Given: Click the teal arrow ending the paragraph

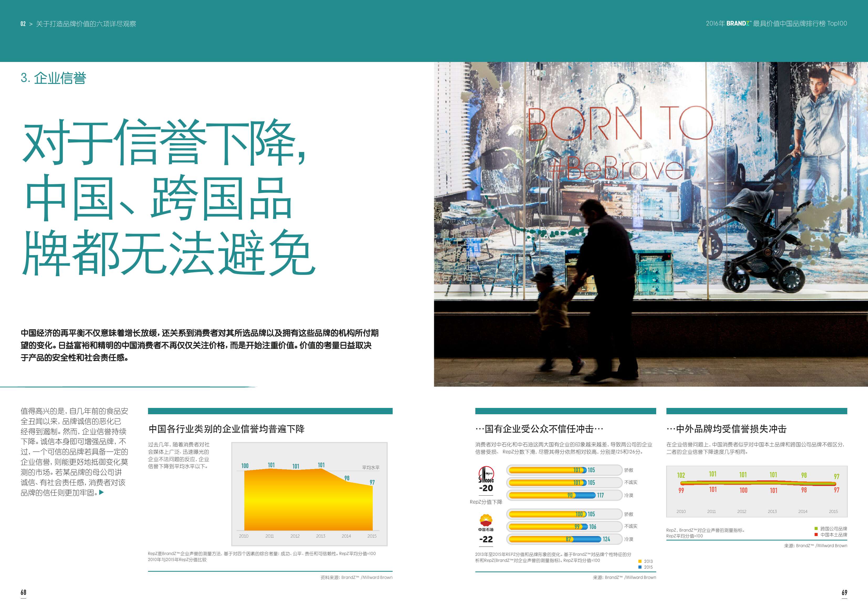Looking at the screenshot, I should point(101,492).
